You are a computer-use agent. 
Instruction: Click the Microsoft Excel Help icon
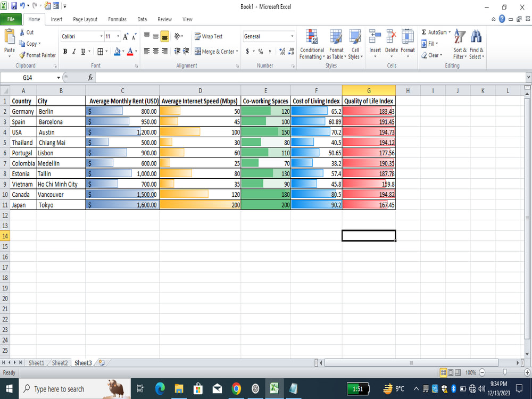click(x=502, y=19)
